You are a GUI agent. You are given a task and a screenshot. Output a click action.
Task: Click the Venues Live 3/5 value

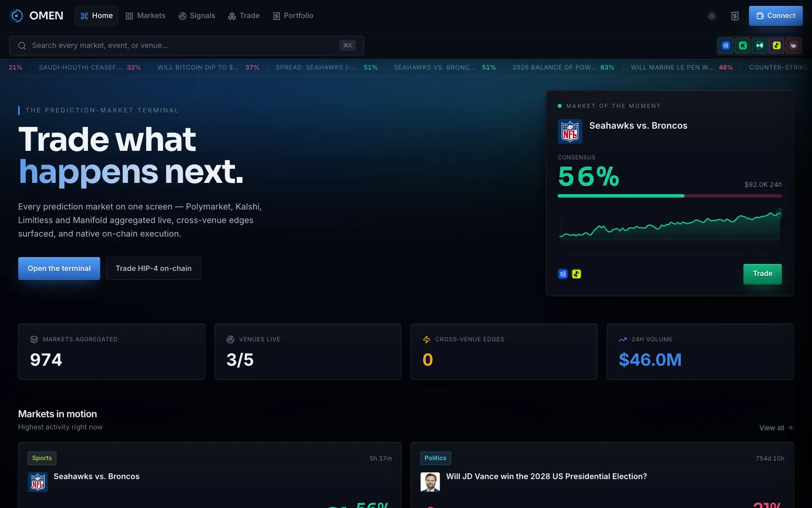pos(240,360)
